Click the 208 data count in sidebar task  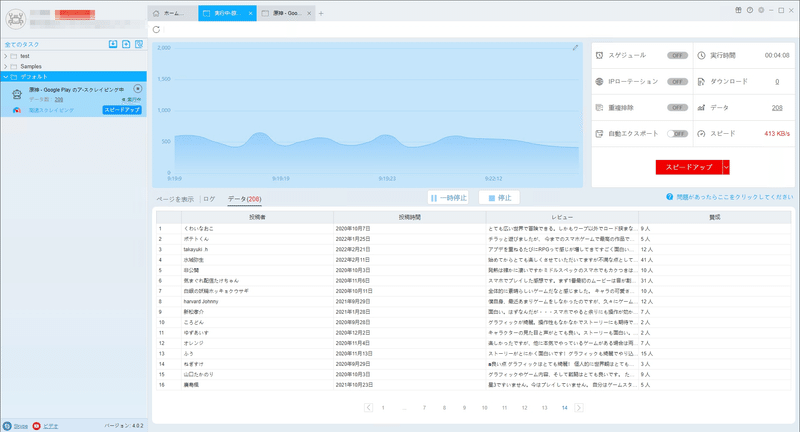(x=59, y=99)
